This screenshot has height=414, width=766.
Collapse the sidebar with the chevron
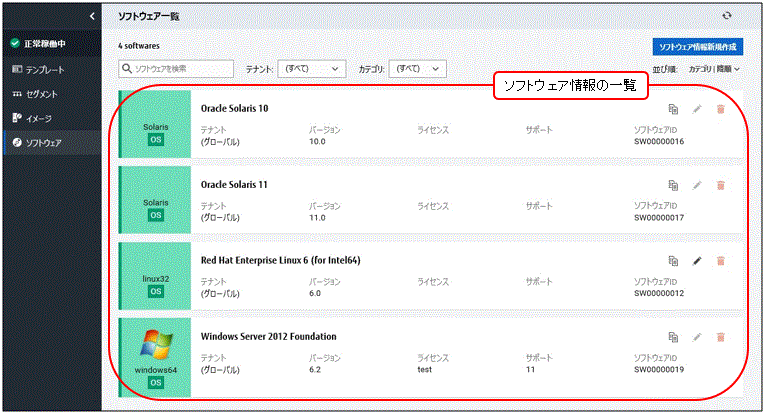(x=92, y=17)
